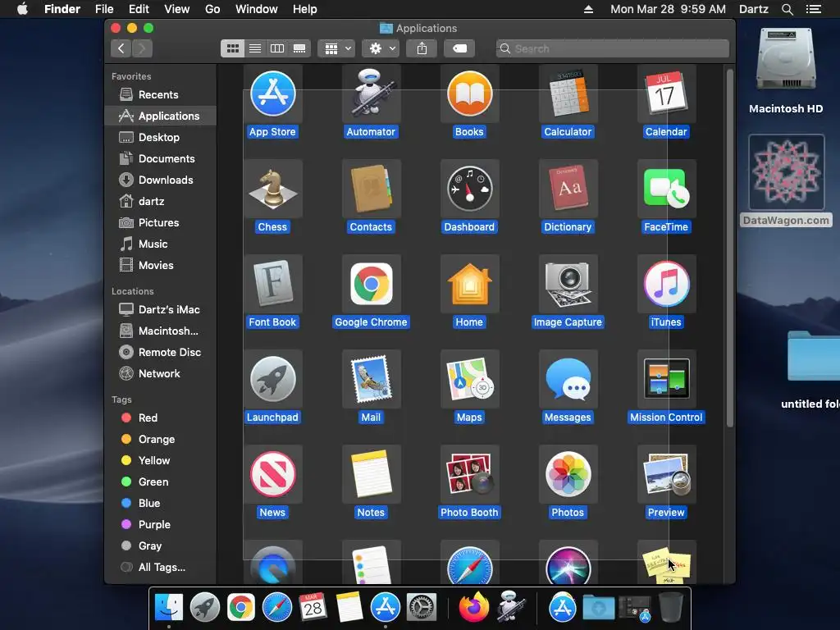This screenshot has width=840, height=630.
Task: Open Firefox from the Dock
Action: pyautogui.click(x=474, y=608)
